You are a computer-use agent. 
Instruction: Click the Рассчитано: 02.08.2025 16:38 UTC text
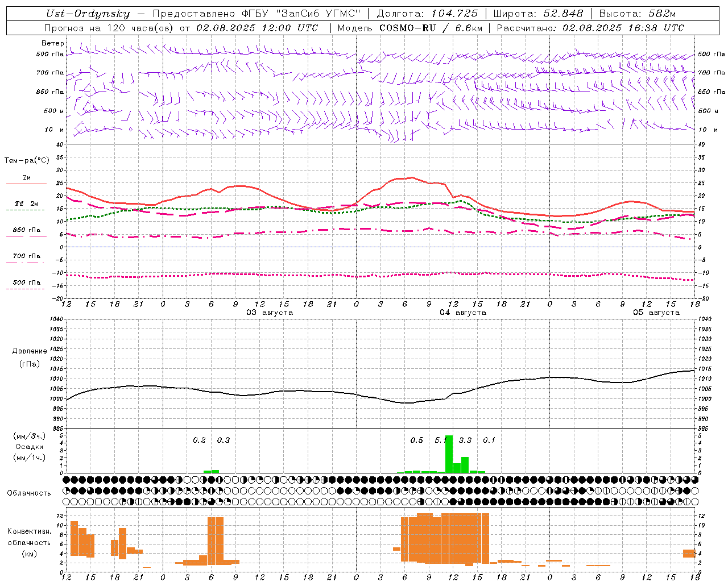pyautogui.click(x=590, y=28)
